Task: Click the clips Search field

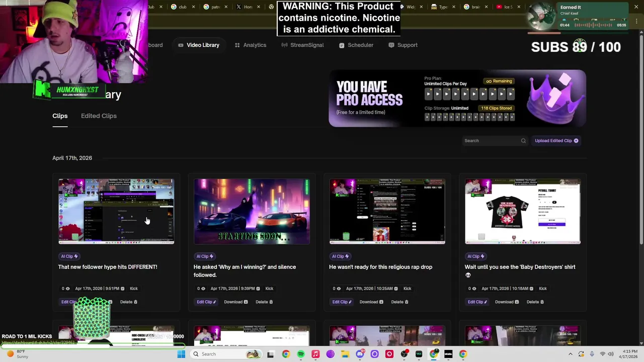Action: coord(494,141)
